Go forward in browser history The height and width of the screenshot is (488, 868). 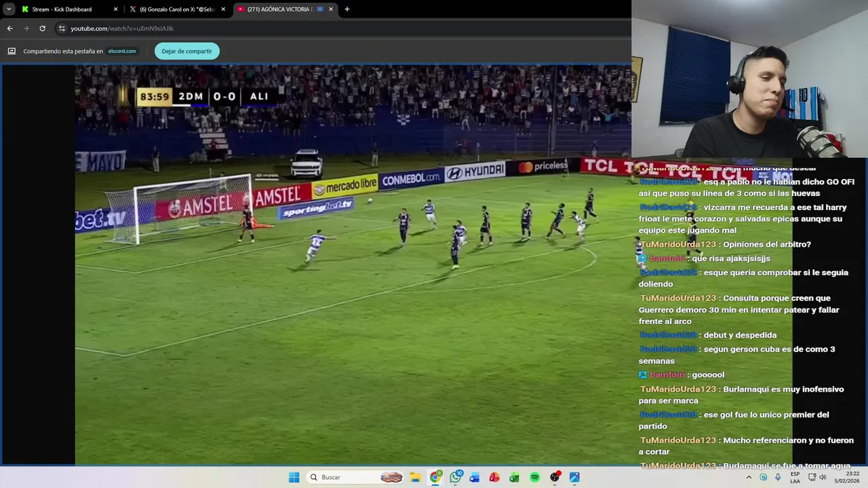26,28
